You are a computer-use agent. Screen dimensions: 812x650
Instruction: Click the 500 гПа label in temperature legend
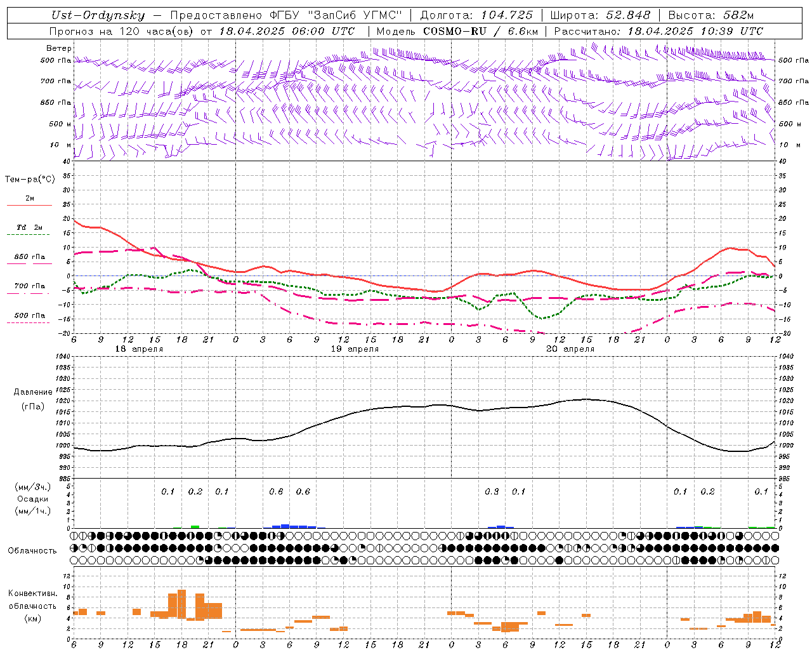click(30, 315)
